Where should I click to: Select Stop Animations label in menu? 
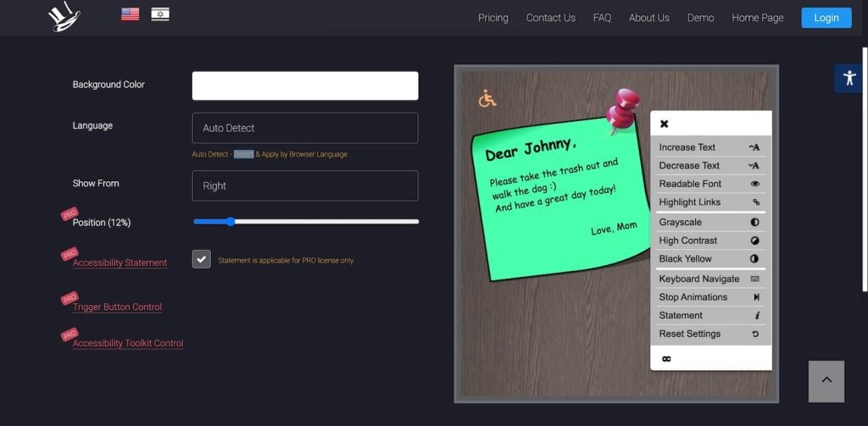pyautogui.click(x=693, y=297)
